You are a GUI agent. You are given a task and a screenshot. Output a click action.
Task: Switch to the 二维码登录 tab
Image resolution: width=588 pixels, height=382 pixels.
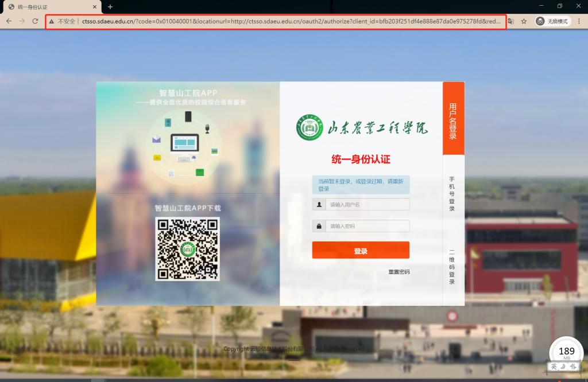point(452,267)
